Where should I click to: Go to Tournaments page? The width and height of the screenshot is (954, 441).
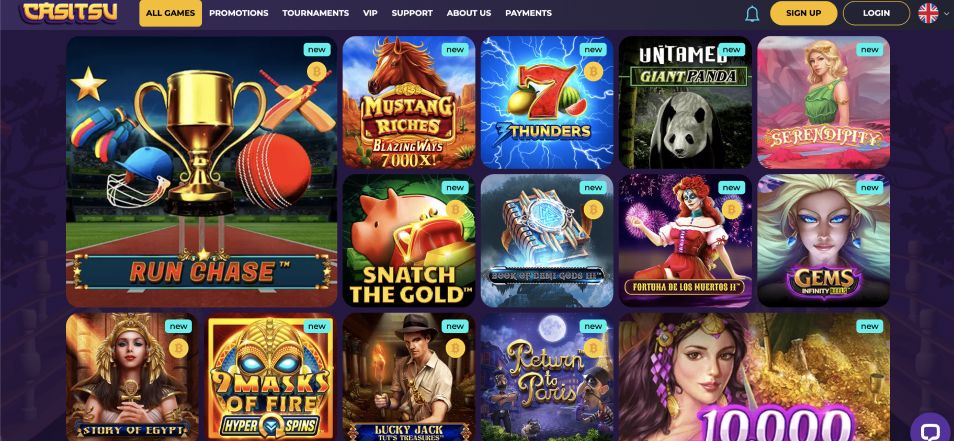point(315,13)
